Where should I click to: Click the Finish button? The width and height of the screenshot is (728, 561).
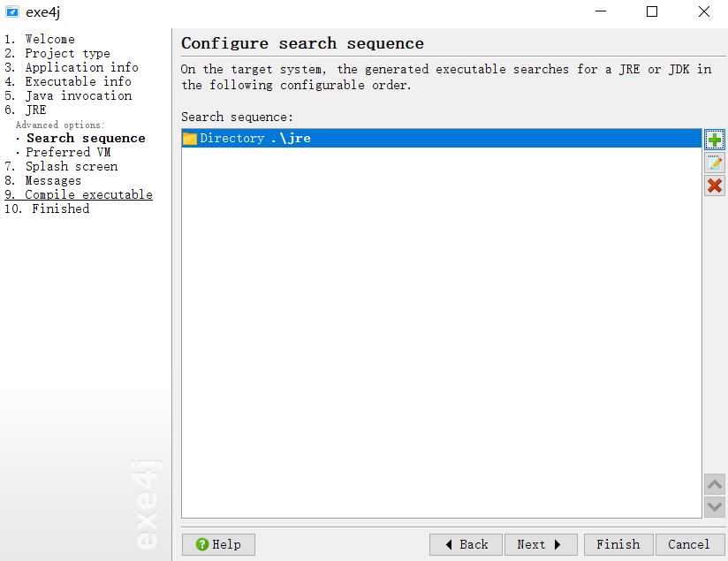coord(618,544)
